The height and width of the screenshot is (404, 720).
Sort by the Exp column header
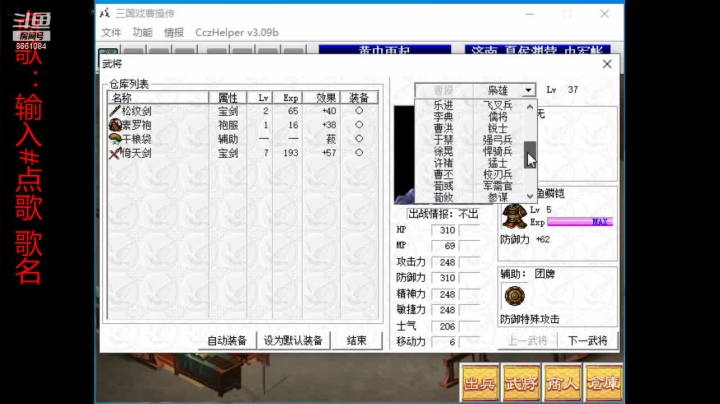pos(288,97)
